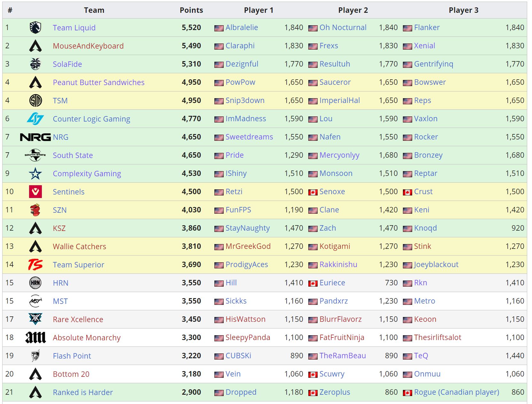Viewport: 532px width, 404px height.
Task: Open player Albralelie's page
Action: 242,28
